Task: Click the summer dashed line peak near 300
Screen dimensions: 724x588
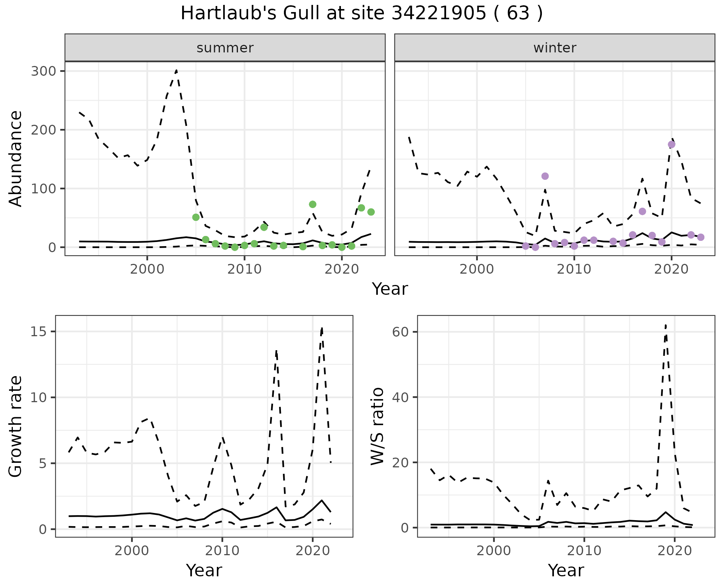Action: click(176, 71)
